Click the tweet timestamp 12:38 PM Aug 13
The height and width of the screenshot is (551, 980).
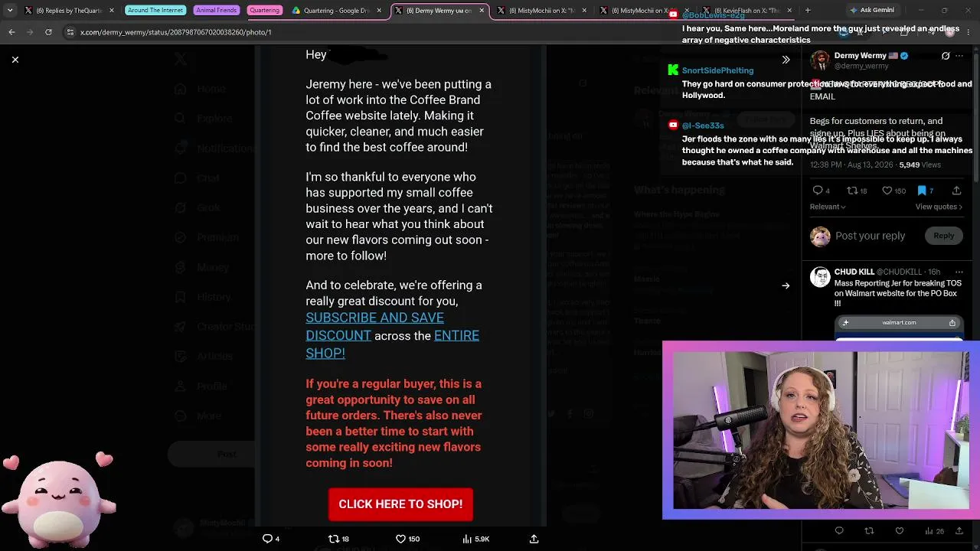(x=851, y=165)
